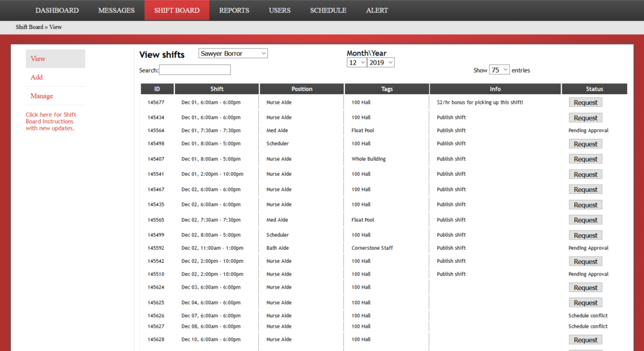This screenshot has height=351, width=644.
Task: Open the Dashboard tab
Action: (57, 10)
